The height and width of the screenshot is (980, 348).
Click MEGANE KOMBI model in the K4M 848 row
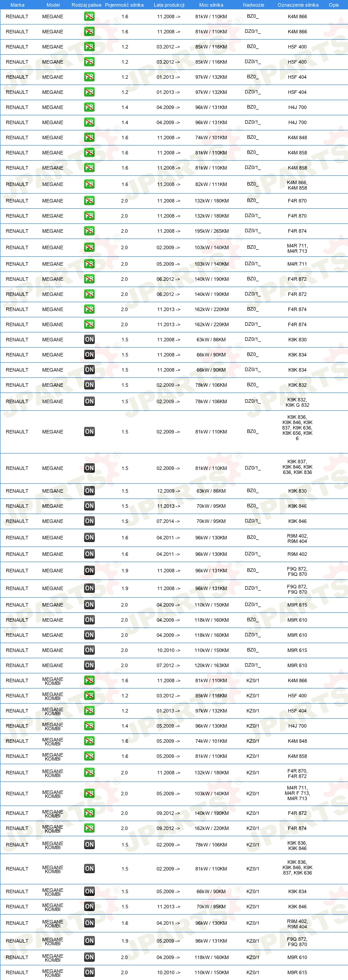53,741
